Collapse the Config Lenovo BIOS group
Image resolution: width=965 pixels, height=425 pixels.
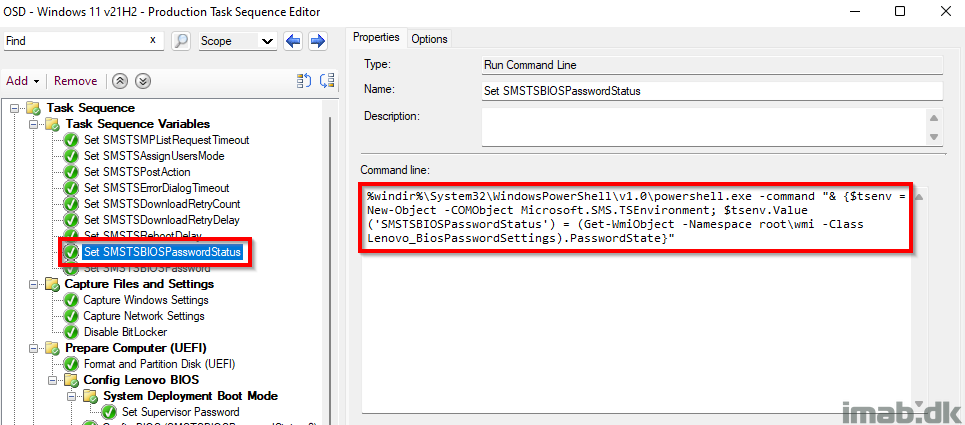click(52, 380)
